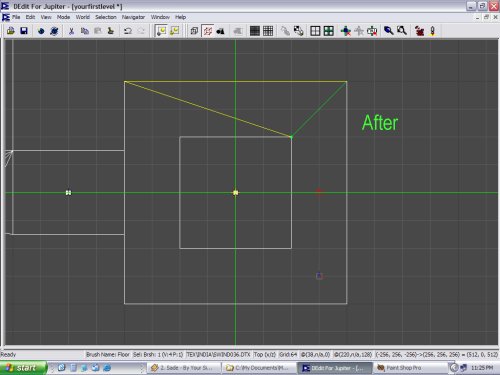
Task: Switch to the 'Sade - By Your Si...' taskbar window
Action: tap(184, 368)
